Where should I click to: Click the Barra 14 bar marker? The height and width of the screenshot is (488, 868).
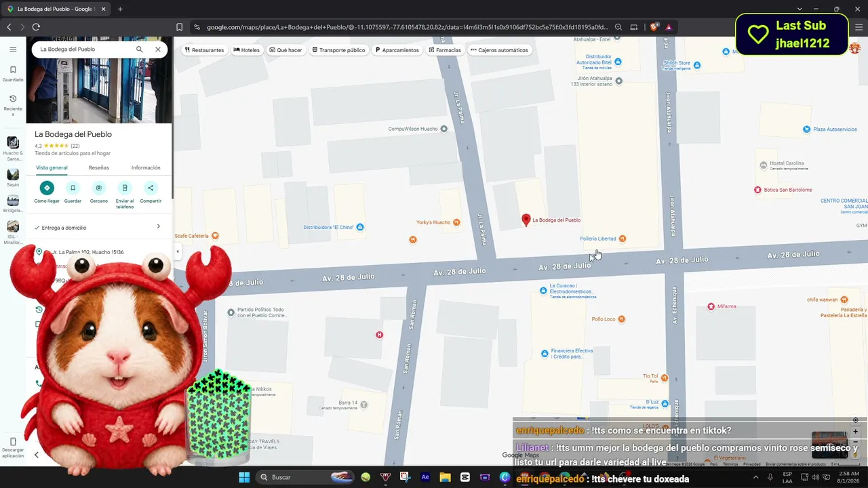click(364, 405)
